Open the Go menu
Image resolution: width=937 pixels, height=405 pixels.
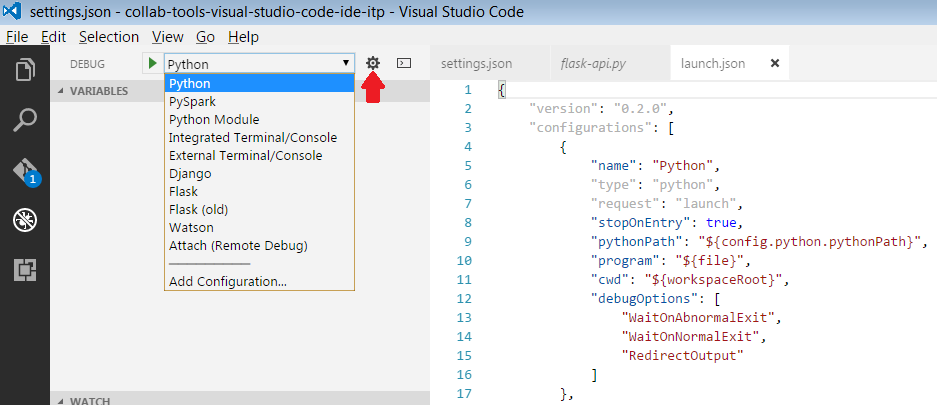coord(205,37)
